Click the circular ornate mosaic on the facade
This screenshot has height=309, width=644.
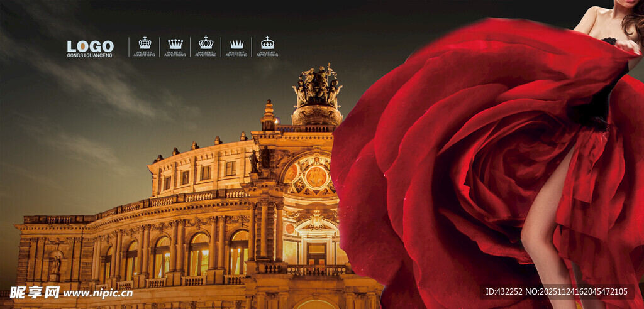tap(316, 176)
